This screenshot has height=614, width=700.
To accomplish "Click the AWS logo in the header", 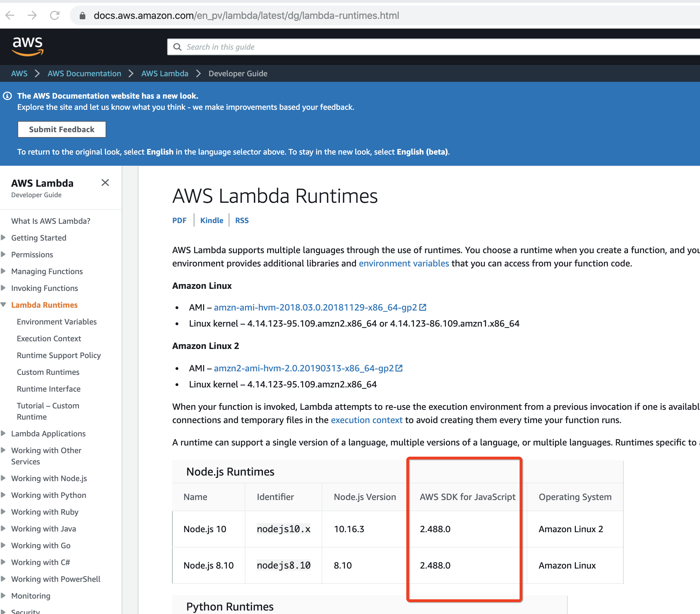I will click(x=28, y=46).
